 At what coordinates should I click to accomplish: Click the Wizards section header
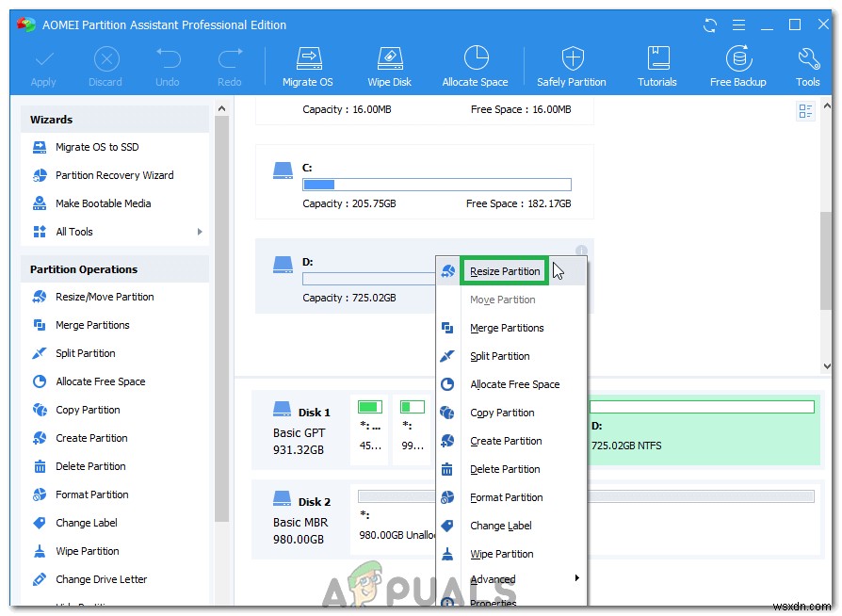[x=115, y=120]
